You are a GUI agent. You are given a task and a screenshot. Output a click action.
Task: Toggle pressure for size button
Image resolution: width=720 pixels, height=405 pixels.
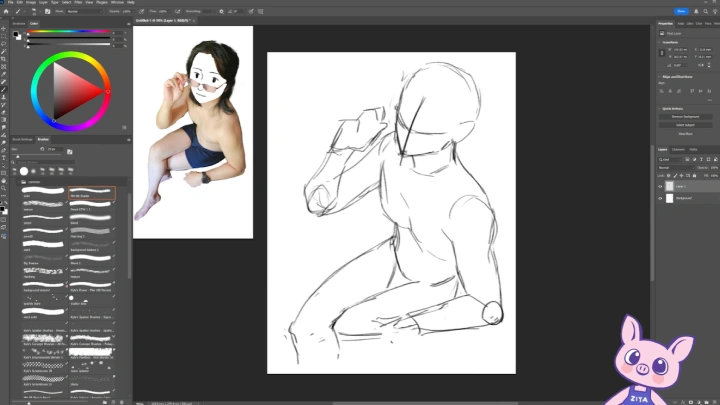click(x=251, y=11)
